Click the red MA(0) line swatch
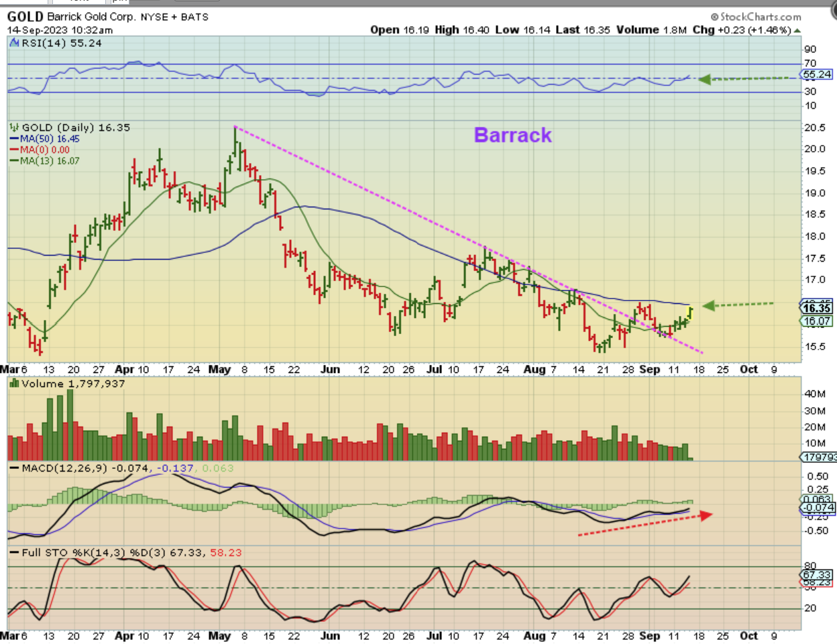The width and height of the screenshot is (837, 644). tap(14, 150)
